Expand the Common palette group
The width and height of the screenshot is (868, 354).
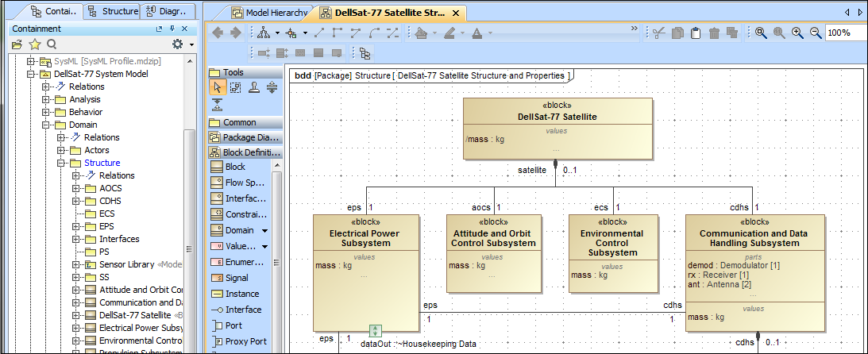[245, 122]
